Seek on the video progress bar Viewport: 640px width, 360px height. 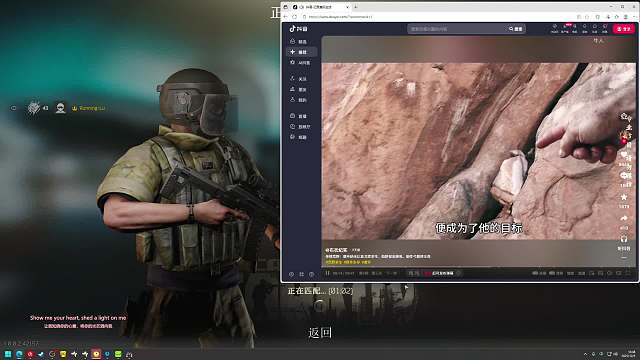point(478,268)
